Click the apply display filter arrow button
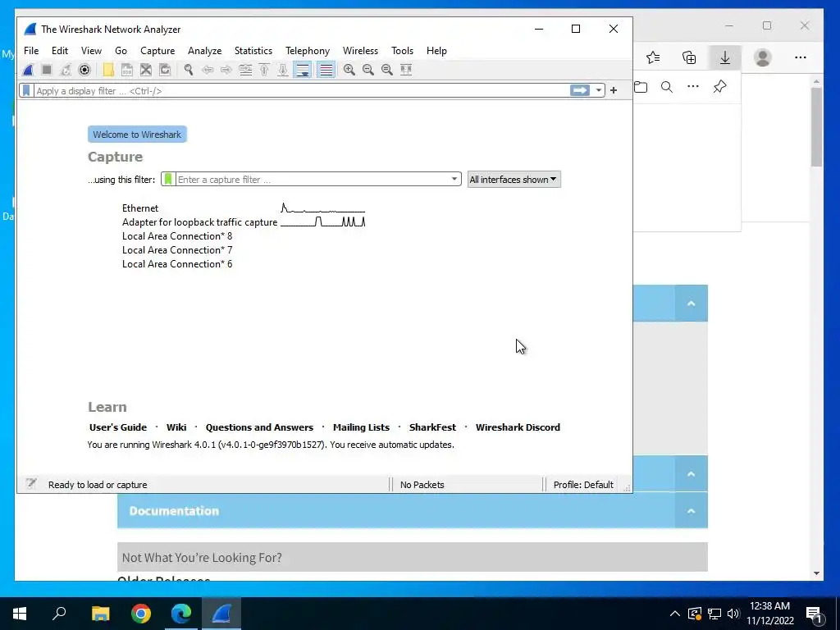Viewport: 840px width, 630px height. [x=580, y=90]
